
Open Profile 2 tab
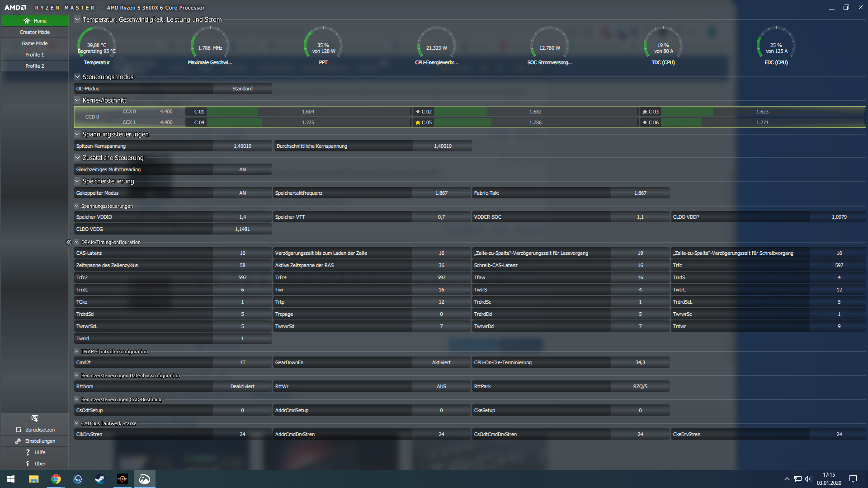tap(35, 66)
